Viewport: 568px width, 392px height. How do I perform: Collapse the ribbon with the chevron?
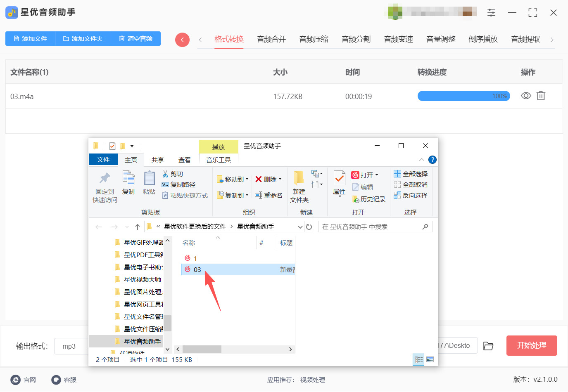(421, 160)
